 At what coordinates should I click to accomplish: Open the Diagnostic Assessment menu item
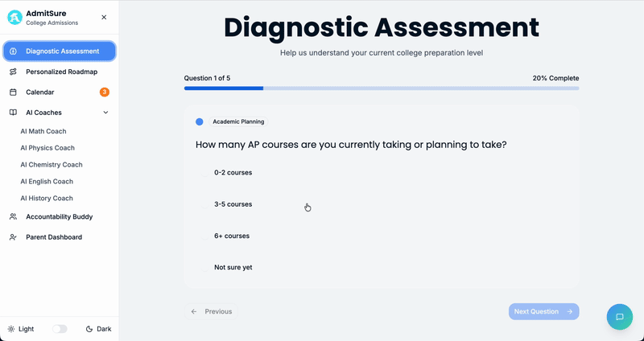[x=60, y=51]
